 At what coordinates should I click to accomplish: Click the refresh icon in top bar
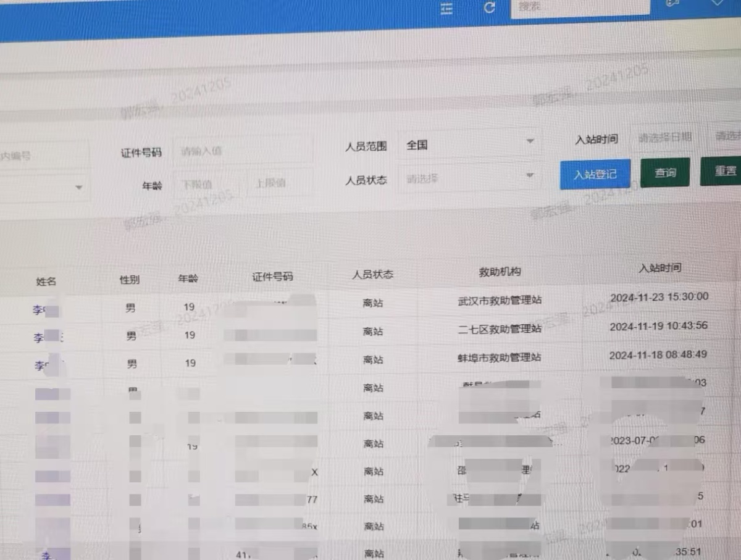pyautogui.click(x=490, y=7)
